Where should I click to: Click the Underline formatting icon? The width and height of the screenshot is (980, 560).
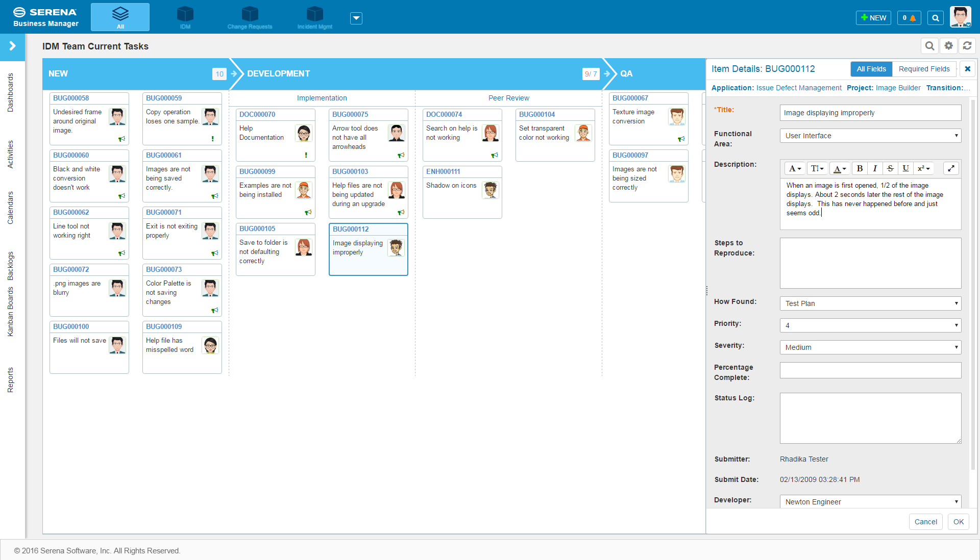point(905,168)
